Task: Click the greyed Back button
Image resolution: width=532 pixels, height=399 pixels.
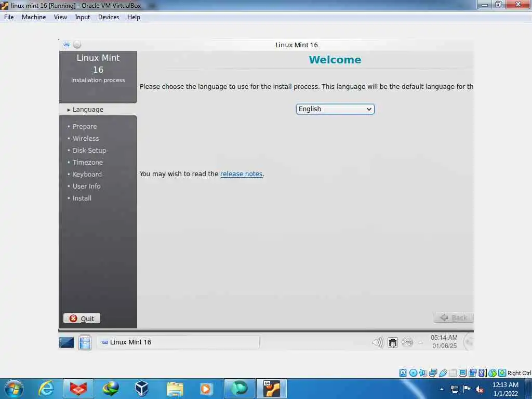Action: [453, 317]
